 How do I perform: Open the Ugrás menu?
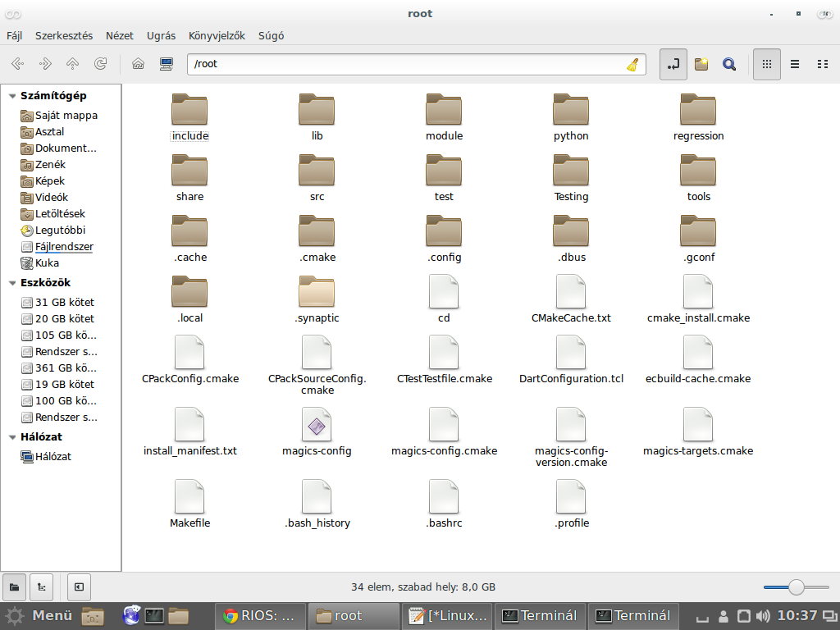pyautogui.click(x=162, y=35)
